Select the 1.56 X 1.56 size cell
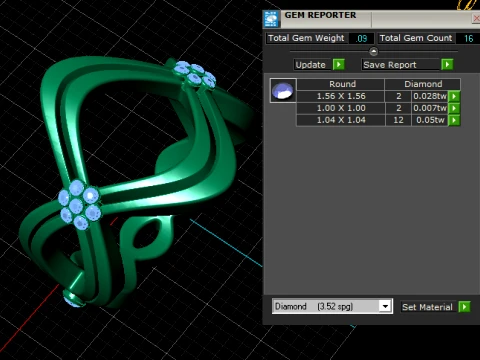Image resolution: width=480 pixels, height=360 pixels. 341,96
